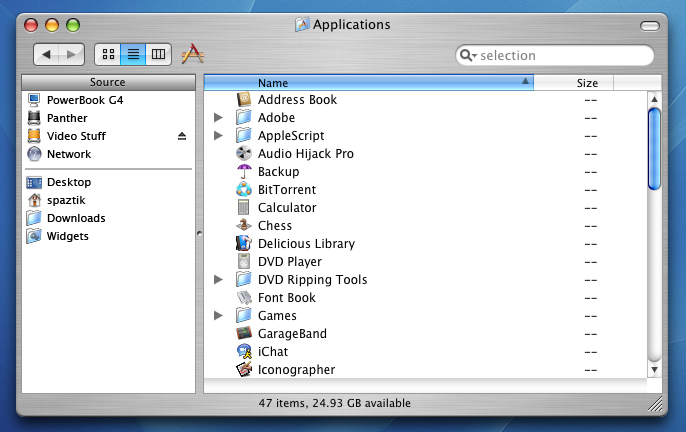The height and width of the screenshot is (432, 686).
Task: Select the Adobe folder icon
Action: (x=244, y=118)
